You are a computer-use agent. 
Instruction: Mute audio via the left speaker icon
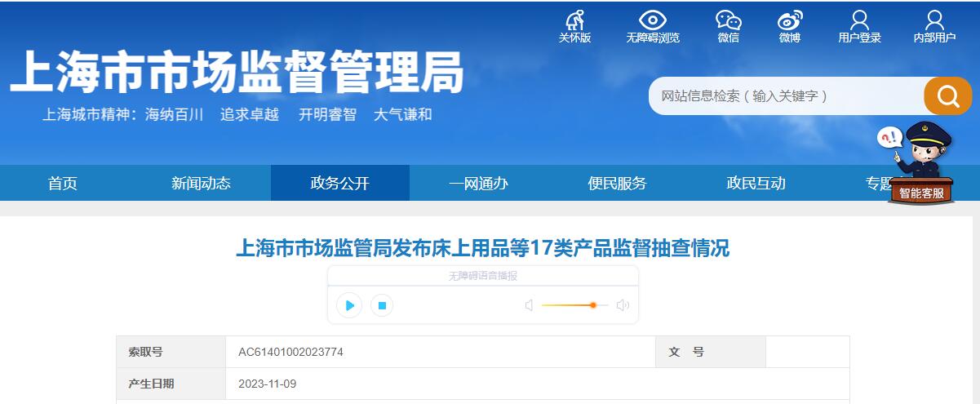point(529,305)
